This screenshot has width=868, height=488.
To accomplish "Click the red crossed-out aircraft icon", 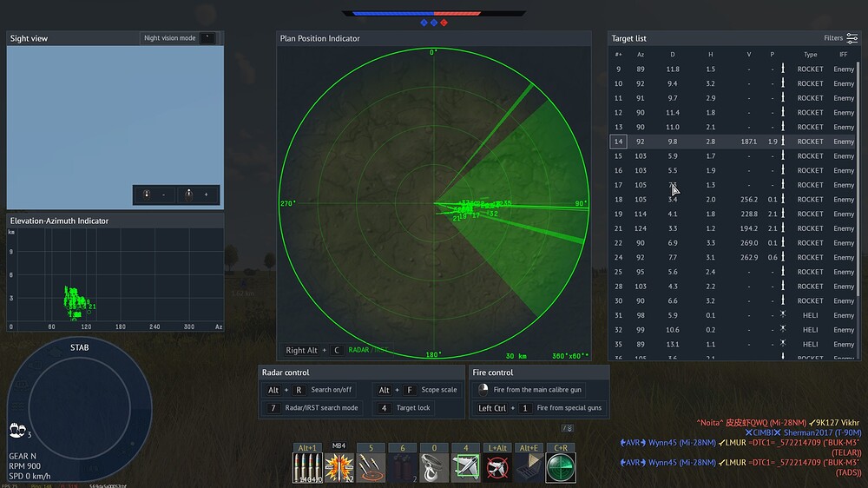I will point(497,467).
